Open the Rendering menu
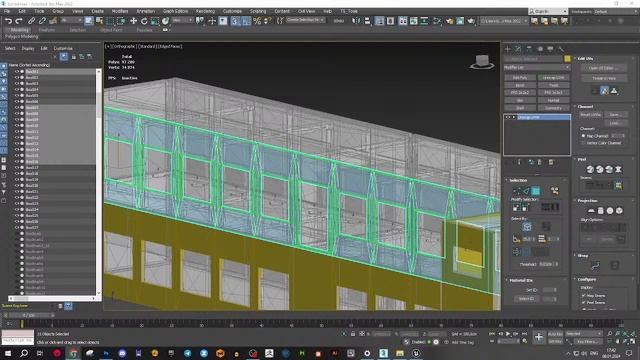This screenshot has height=360, width=640. (205, 11)
